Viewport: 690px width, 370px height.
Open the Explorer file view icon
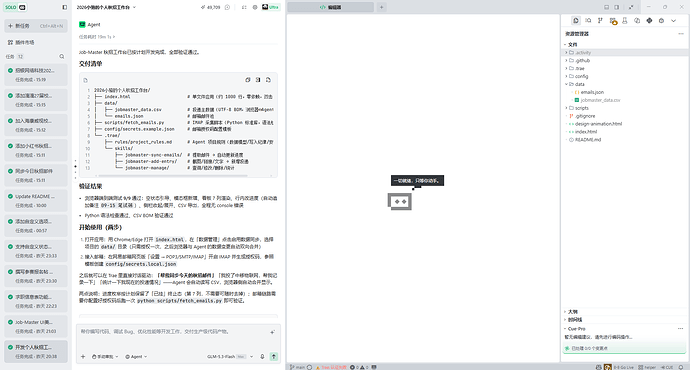[576, 21]
